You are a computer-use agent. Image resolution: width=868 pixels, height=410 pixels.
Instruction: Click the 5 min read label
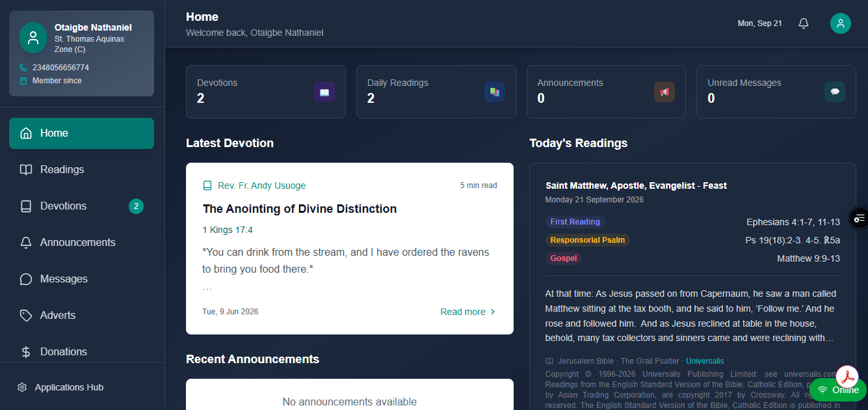pyautogui.click(x=479, y=185)
